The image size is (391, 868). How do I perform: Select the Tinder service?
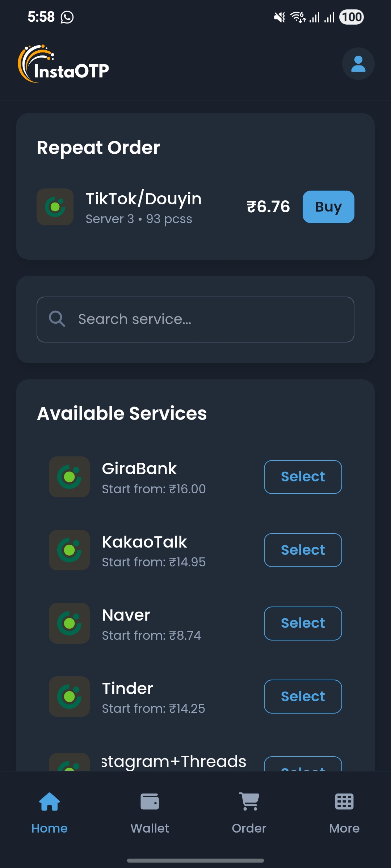[x=303, y=697]
